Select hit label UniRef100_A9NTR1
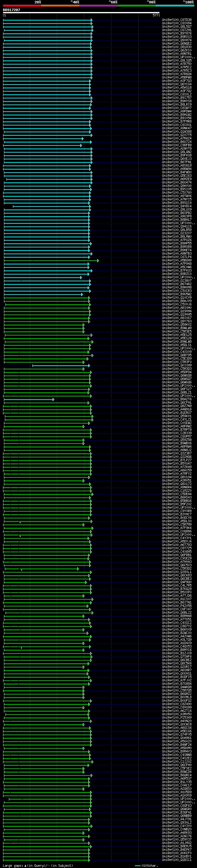The width and height of the screenshot is (197, 868). (x=177, y=54)
